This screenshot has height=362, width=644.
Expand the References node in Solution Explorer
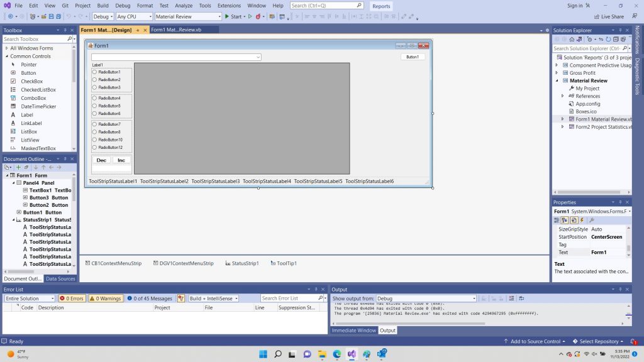pos(563,96)
